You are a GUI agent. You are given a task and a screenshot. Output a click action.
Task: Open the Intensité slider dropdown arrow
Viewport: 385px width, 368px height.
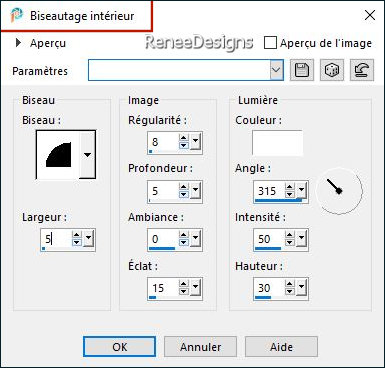301,238
